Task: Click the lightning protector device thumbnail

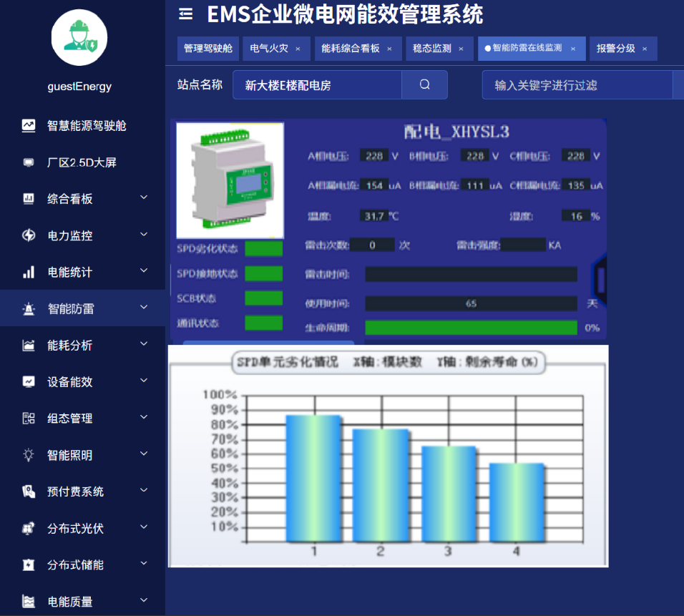Action: tap(230, 180)
